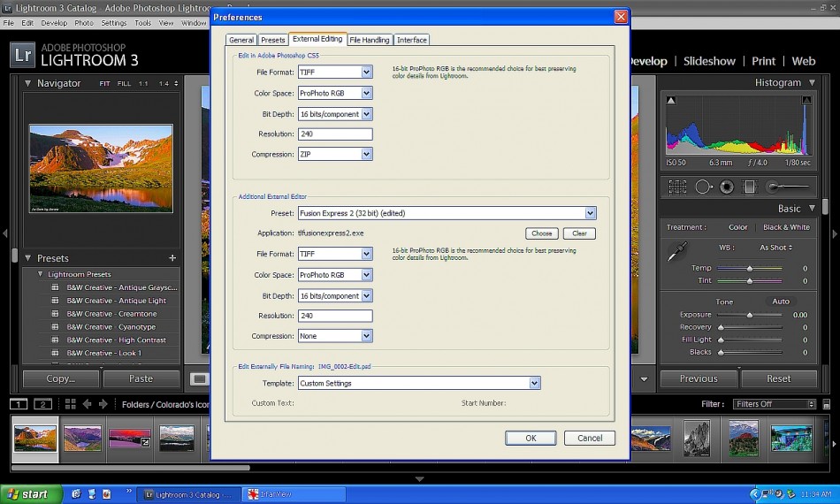Click Photoshop Resolution field showing 240
Viewport: 840px width, 504px height.
[x=335, y=134]
